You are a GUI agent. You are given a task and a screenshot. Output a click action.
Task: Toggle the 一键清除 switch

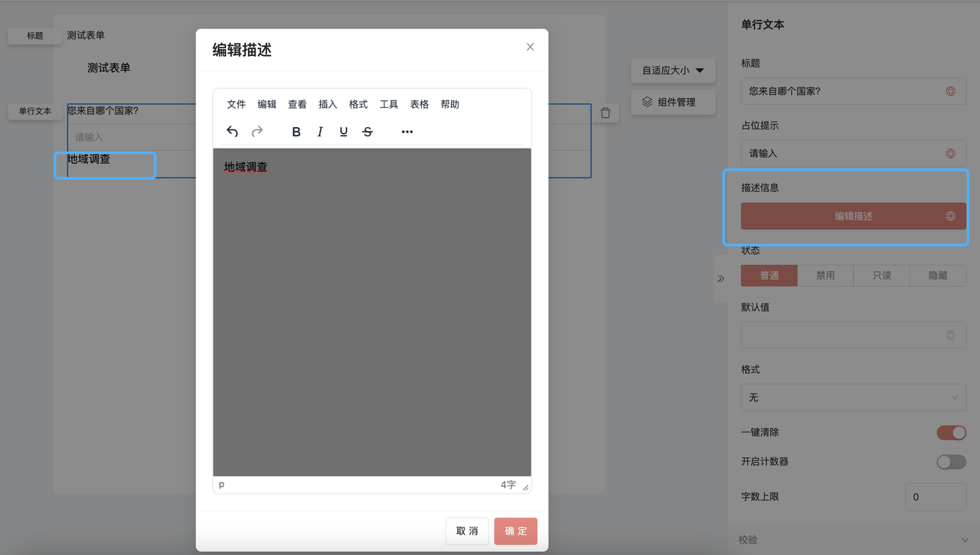tap(952, 433)
